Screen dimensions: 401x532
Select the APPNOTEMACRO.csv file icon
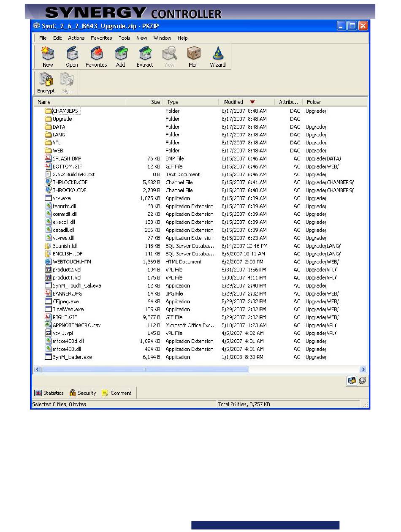pyautogui.click(x=48, y=325)
